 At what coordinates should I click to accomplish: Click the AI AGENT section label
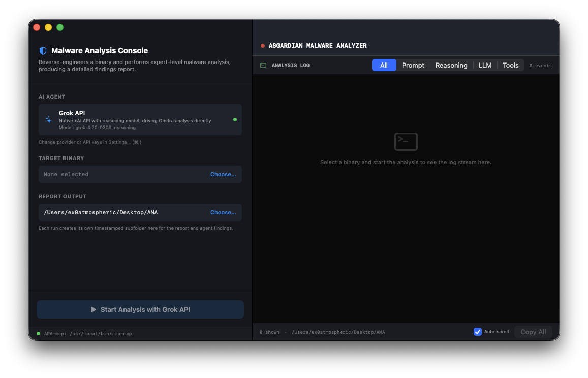click(x=52, y=97)
